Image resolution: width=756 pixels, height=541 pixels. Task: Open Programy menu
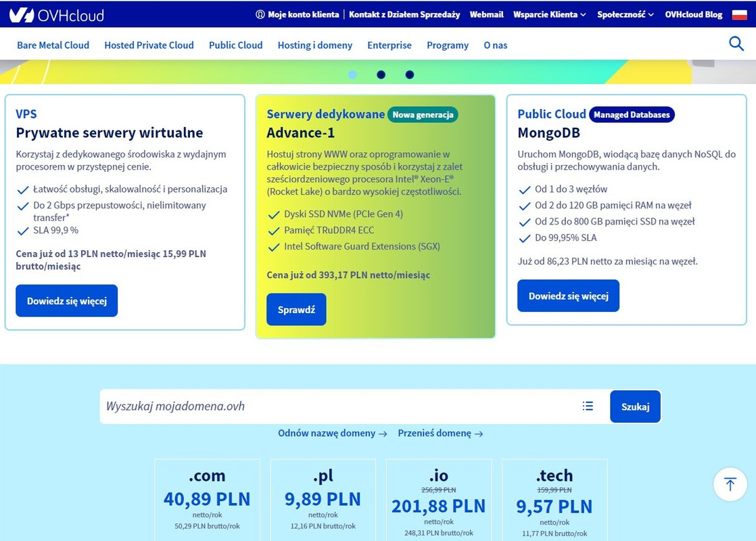[448, 45]
